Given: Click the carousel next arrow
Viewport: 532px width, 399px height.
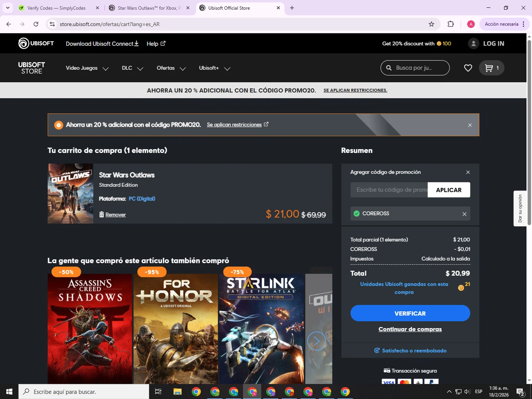Looking at the screenshot, I should point(316,341).
